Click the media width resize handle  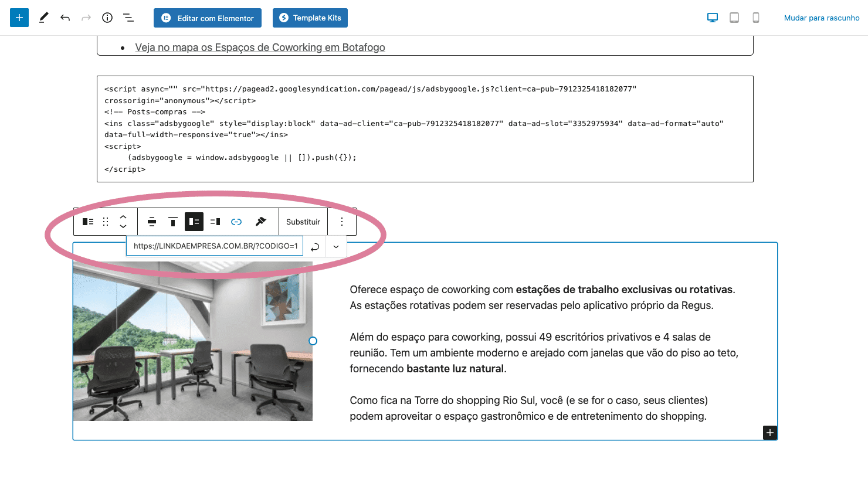tap(313, 341)
